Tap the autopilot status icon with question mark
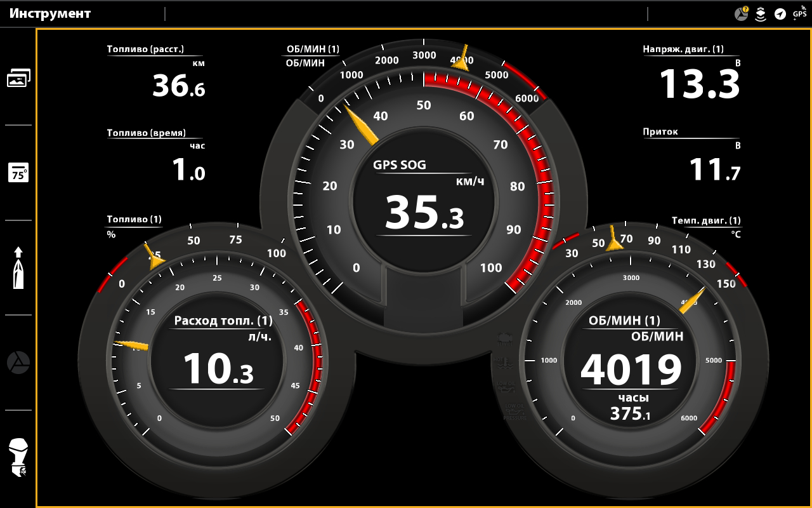 741,14
